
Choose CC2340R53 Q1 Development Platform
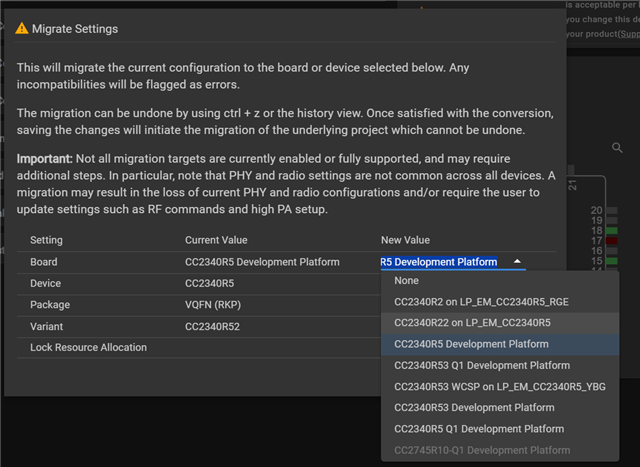pyautogui.click(x=482, y=365)
